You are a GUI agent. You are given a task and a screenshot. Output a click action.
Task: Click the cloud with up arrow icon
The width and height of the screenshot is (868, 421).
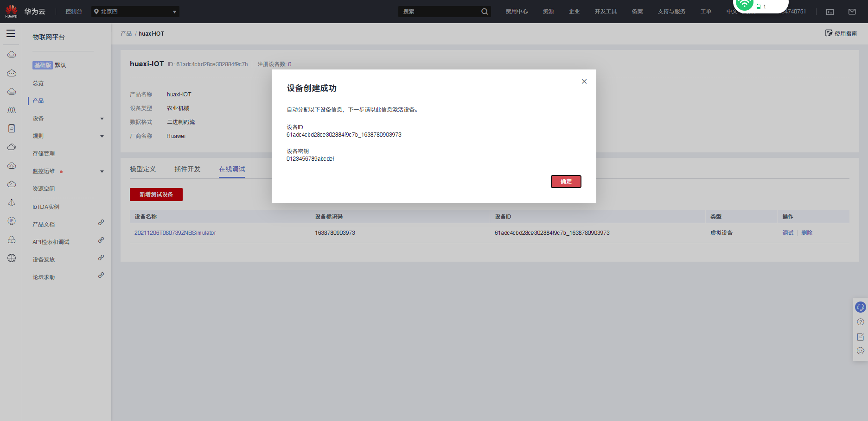tap(12, 165)
